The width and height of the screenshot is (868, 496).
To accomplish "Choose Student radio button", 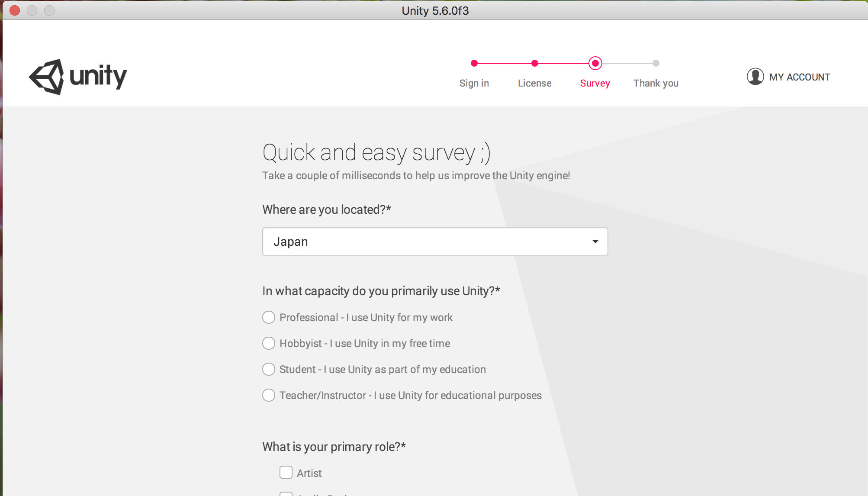I will 269,369.
